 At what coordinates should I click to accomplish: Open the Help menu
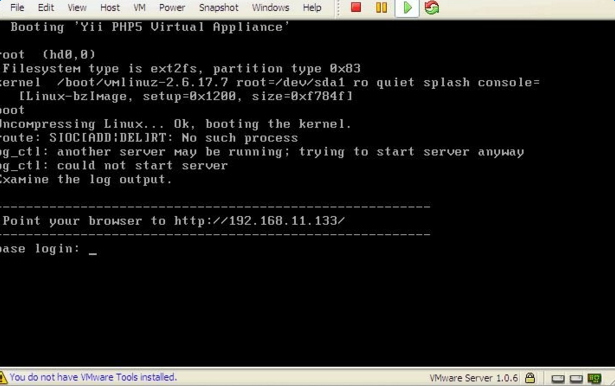pyautogui.click(x=312, y=7)
